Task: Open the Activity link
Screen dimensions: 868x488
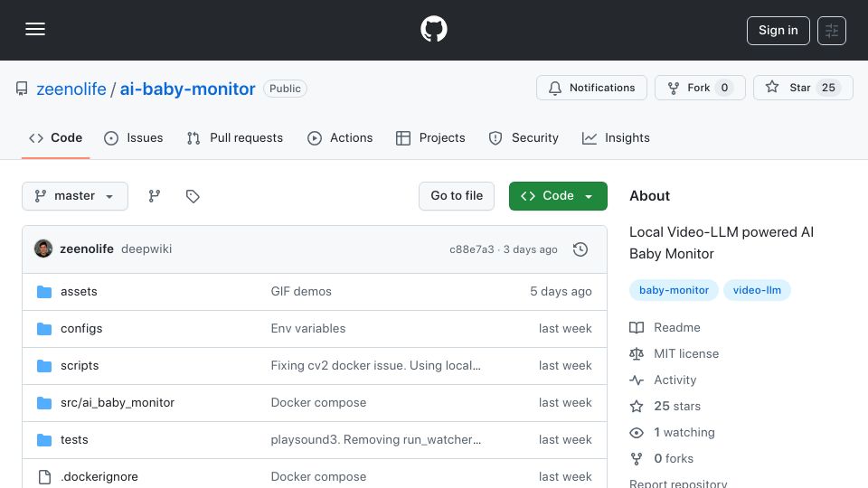Action: pos(675,380)
